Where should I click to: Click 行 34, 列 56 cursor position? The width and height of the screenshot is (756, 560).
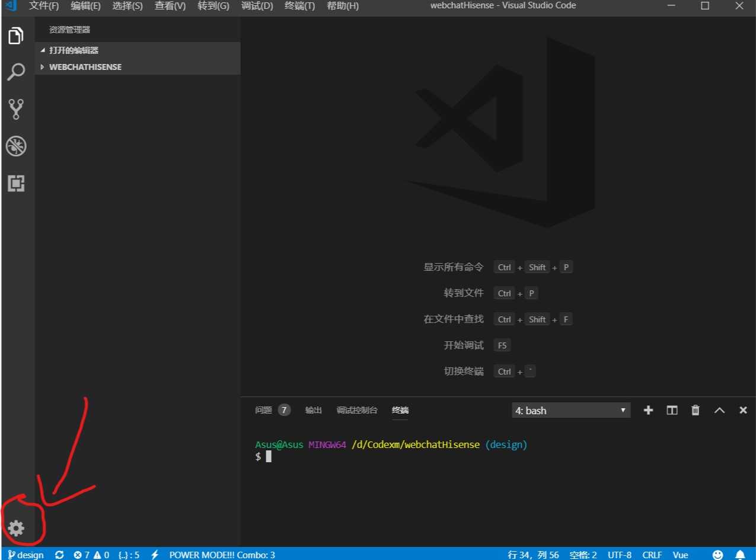pos(534,555)
